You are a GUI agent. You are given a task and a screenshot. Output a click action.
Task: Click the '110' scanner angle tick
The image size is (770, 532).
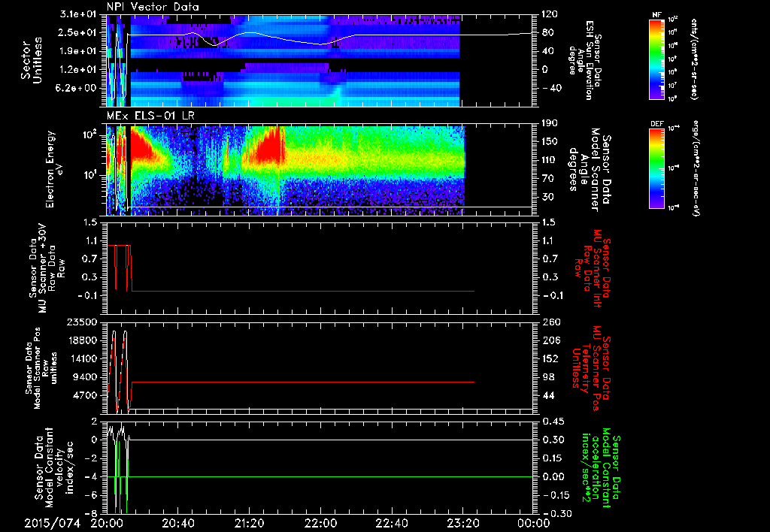point(550,160)
